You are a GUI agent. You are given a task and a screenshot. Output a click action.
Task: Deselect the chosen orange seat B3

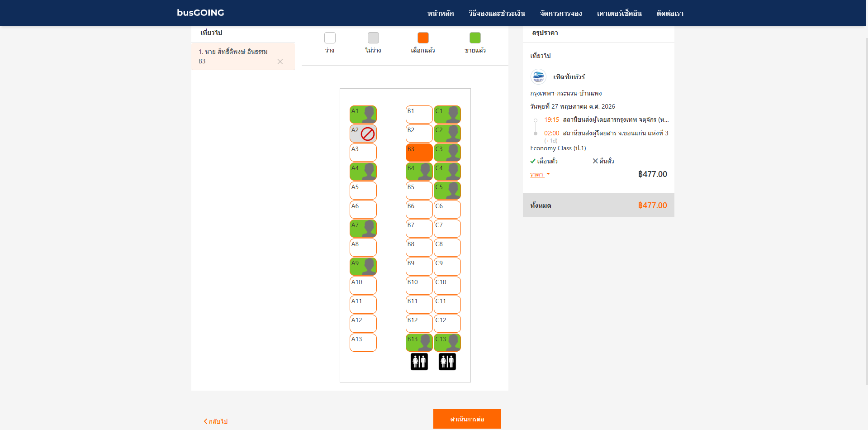point(419,153)
